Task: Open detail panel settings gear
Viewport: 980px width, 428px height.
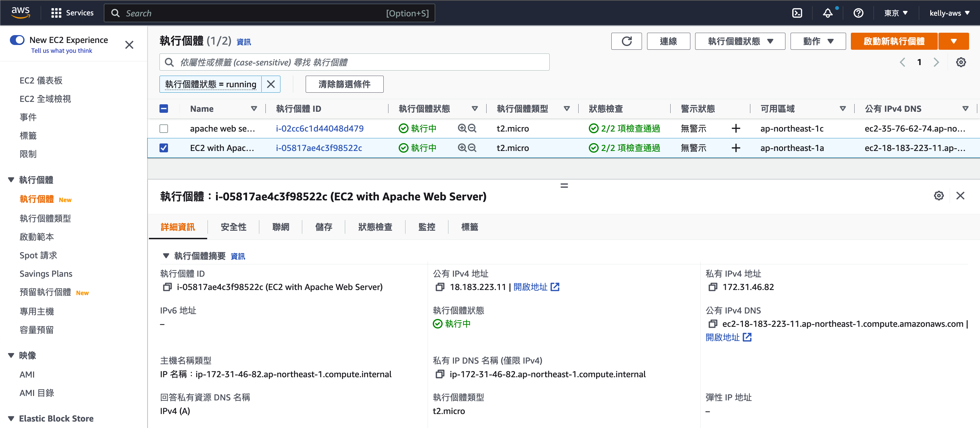Action: (938, 196)
